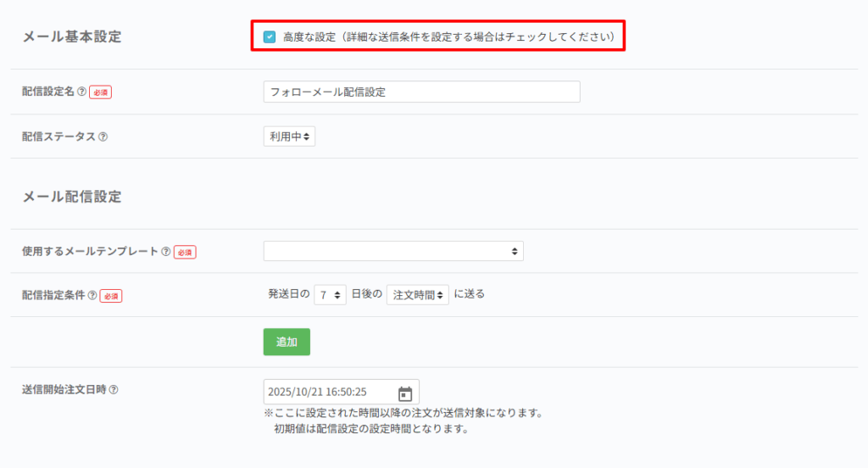Click the 配信設定名 text input field
This screenshot has height=468, width=868.
[x=421, y=92]
